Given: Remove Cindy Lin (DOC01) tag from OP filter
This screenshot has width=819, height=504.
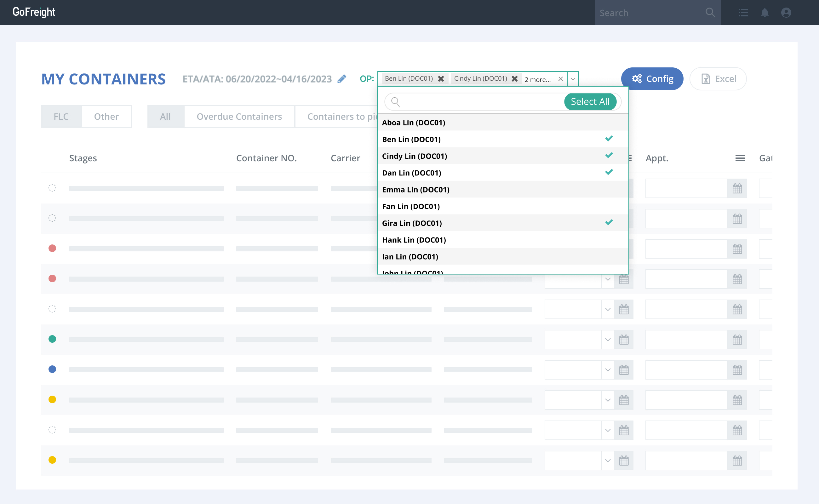Looking at the screenshot, I should tap(514, 79).
